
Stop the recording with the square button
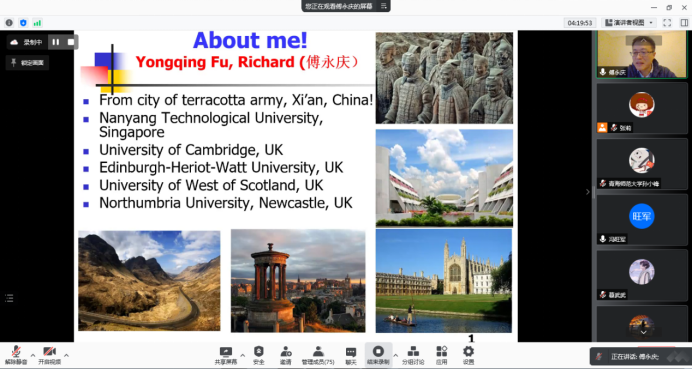pyautogui.click(x=71, y=42)
